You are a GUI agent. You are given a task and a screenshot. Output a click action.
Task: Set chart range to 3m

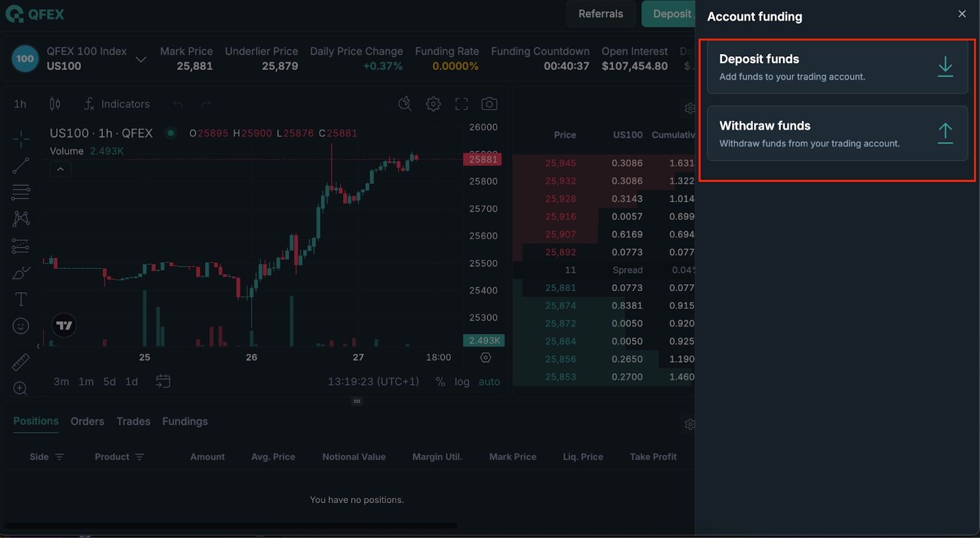coord(61,382)
